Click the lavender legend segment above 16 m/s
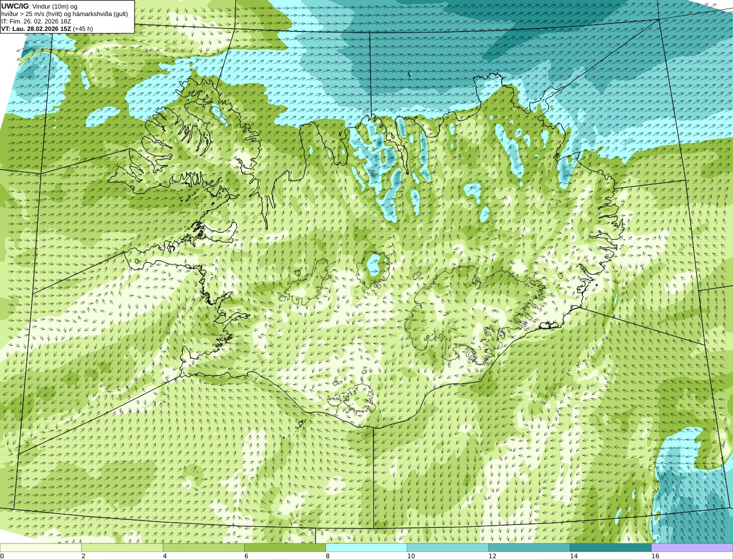 (692, 548)
